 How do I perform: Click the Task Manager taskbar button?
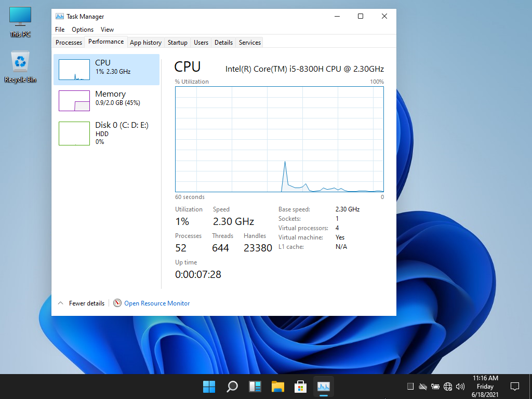(x=323, y=387)
